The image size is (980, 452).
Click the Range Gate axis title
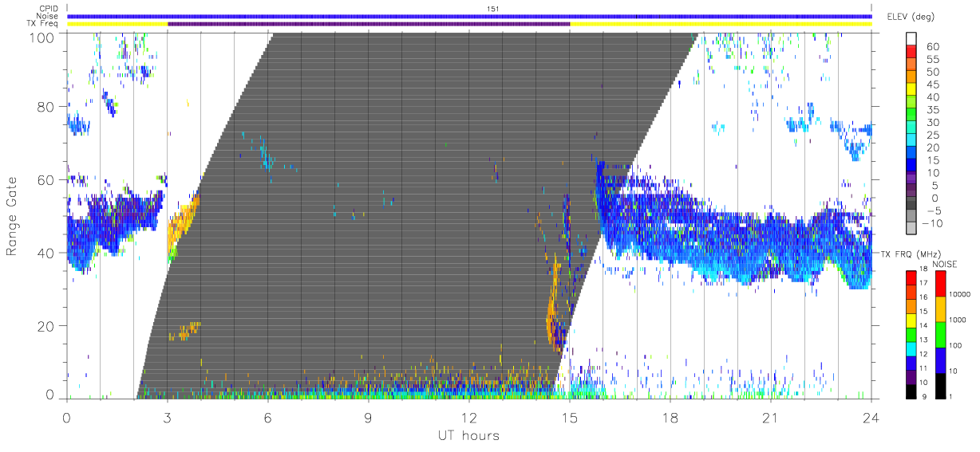pos(14,216)
